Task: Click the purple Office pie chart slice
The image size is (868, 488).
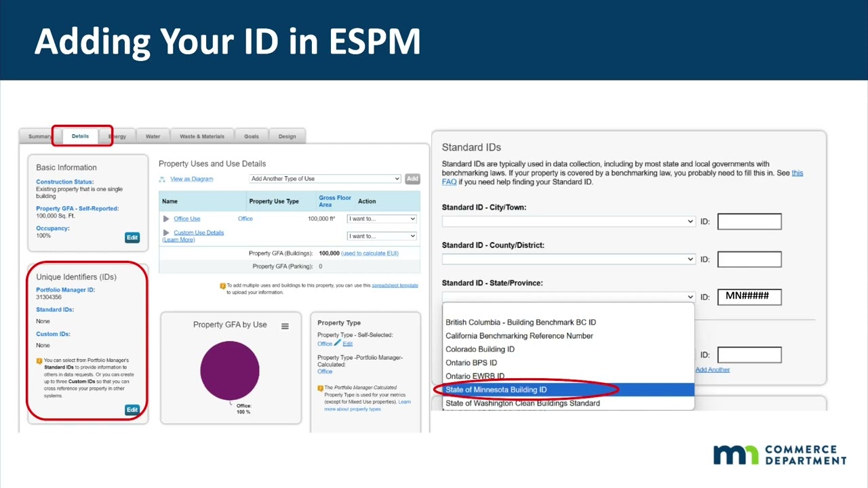Action: tap(230, 371)
